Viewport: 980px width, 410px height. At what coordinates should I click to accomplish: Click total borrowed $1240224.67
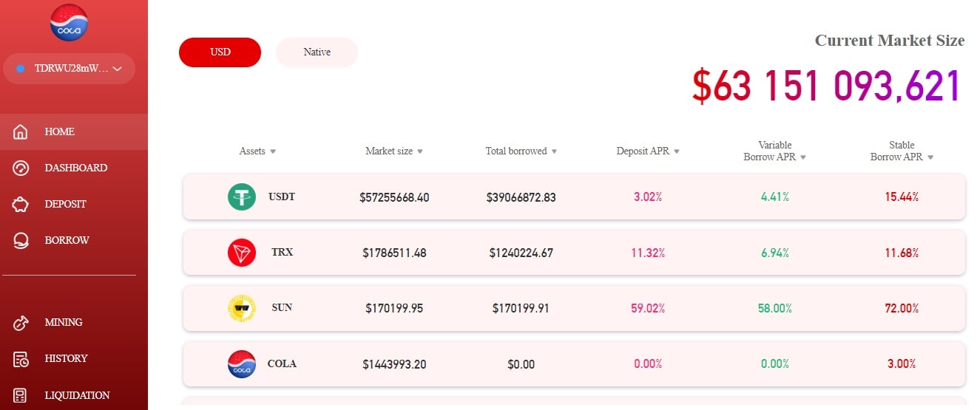[521, 253]
